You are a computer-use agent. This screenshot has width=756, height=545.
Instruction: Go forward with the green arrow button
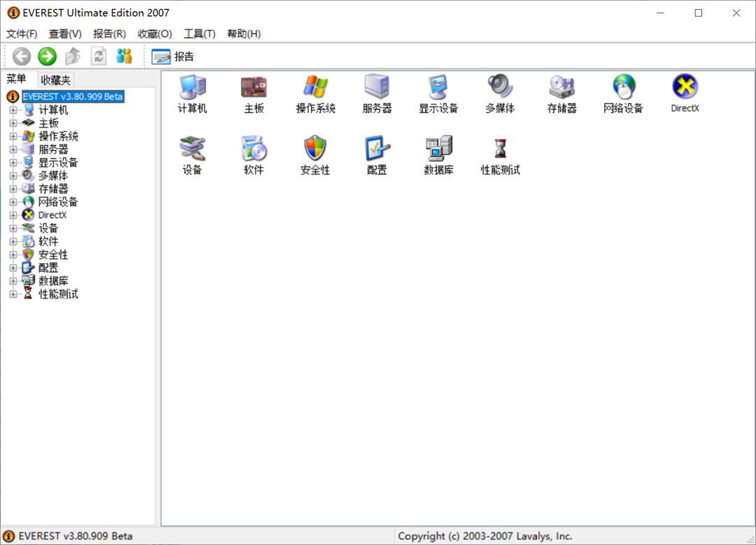48,57
